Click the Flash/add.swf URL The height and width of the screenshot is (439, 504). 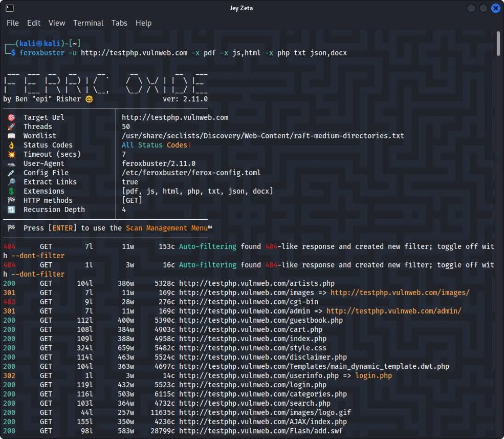pos(260,431)
